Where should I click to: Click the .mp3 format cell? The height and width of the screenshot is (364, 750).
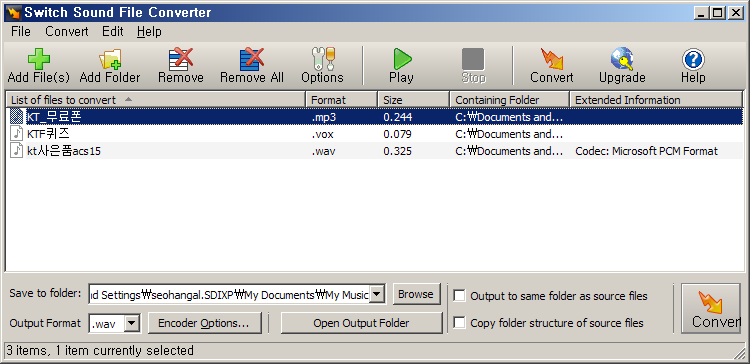click(324, 117)
